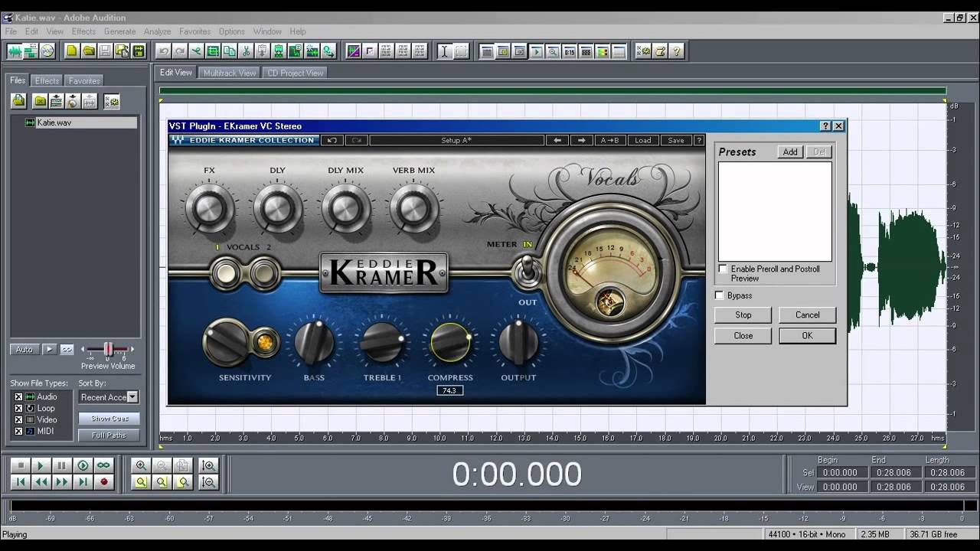Click the plugin help question-mark icon
Screen dimensions: 980x551
pyautogui.click(x=698, y=140)
